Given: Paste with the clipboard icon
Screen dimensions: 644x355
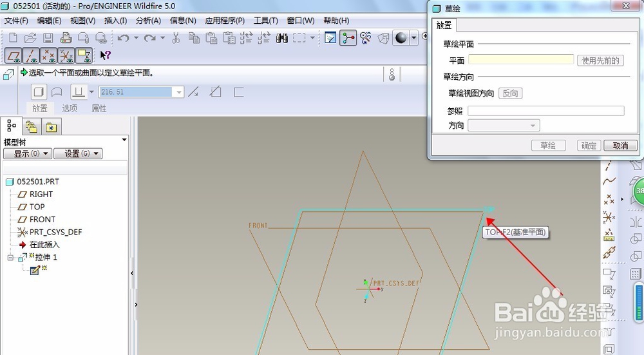Looking at the screenshot, I should click(x=211, y=38).
